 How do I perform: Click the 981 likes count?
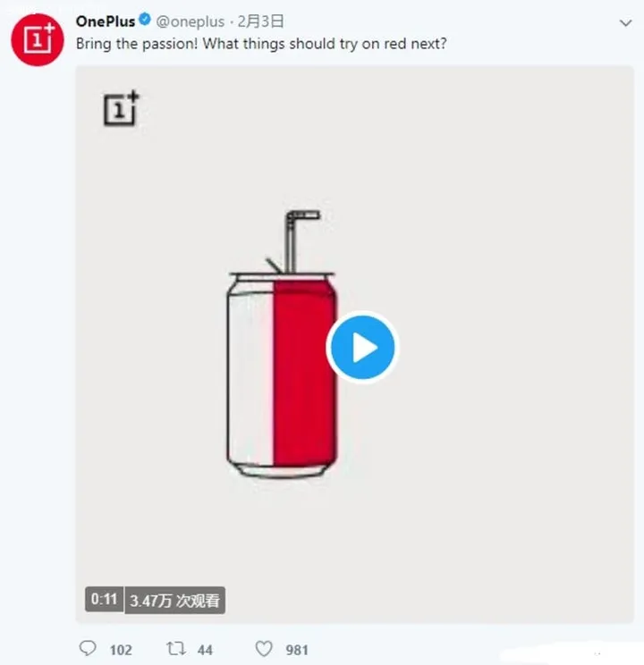(x=297, y=650)
